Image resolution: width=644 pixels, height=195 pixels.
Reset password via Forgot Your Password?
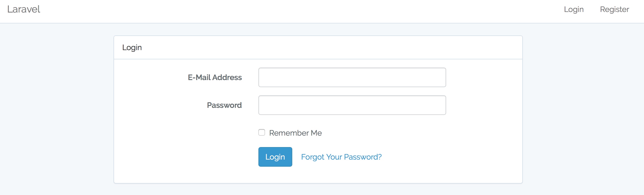click(341, 157)
